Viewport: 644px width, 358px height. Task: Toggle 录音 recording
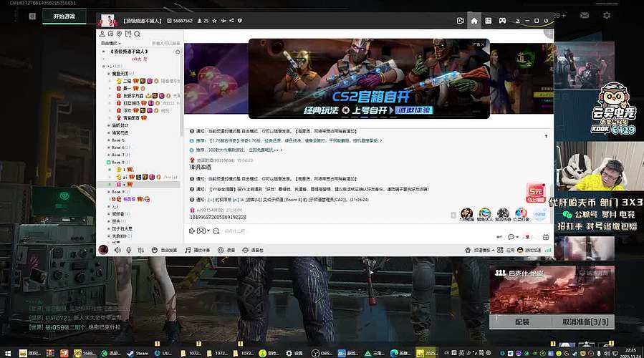pos(226,250)
